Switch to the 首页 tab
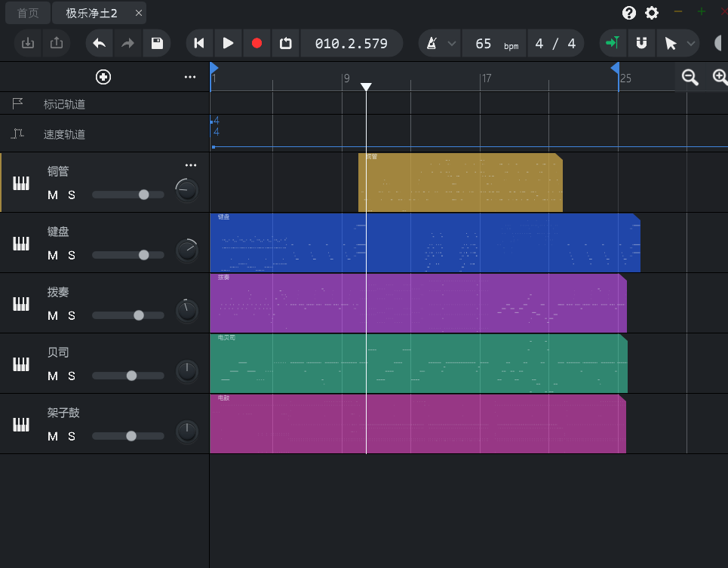Image resolution: width=728 pixels, height=568 pixels. (28, 13)
